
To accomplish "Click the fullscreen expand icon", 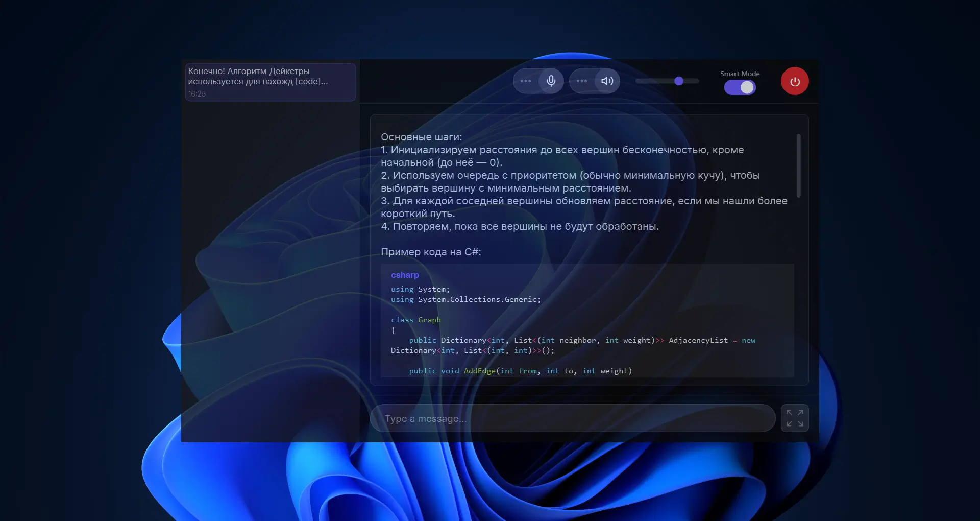I will (x=795, y=418).
